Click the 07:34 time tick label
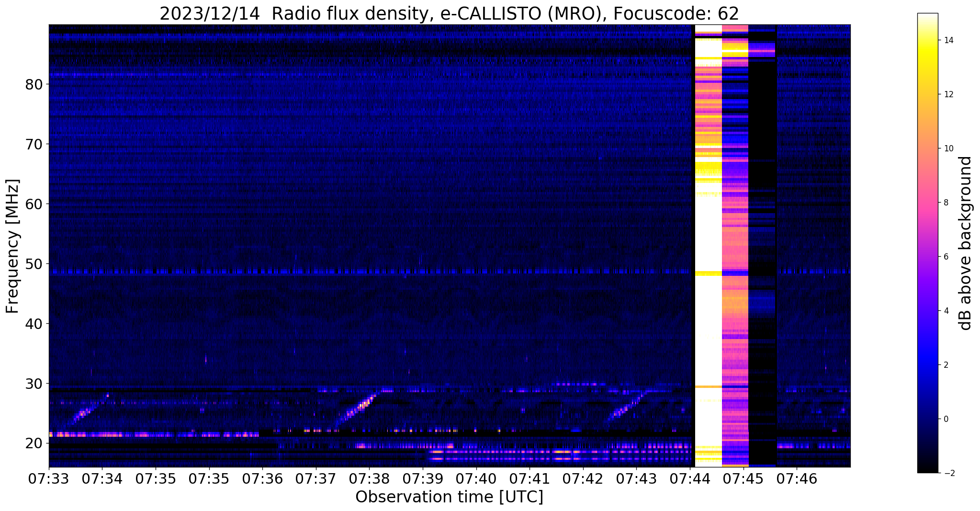Viewport: 980px width, 511px height. coord(102,479)
